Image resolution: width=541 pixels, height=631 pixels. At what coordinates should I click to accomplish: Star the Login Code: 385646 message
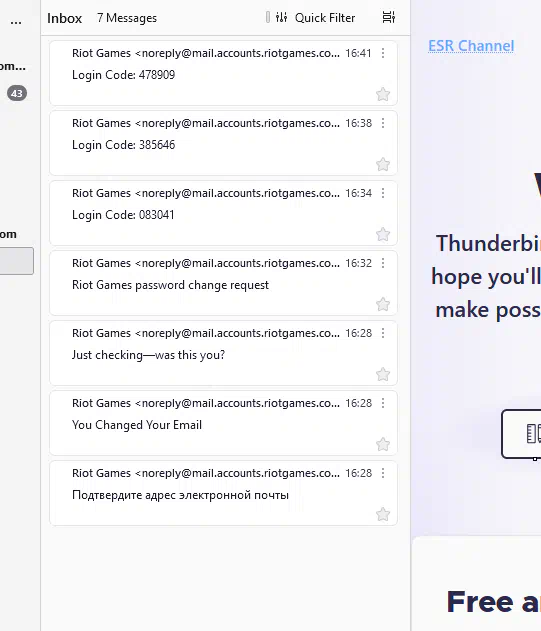coord(383,164)
